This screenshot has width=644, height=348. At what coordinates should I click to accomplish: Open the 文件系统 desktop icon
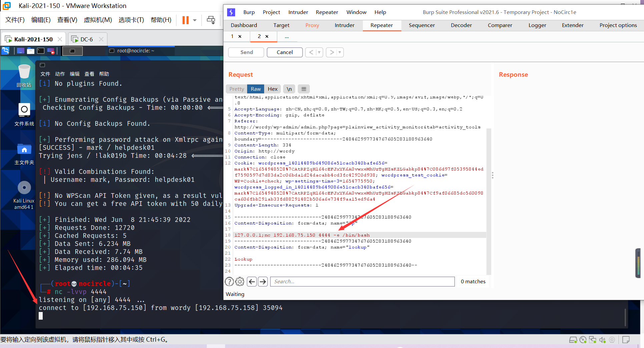coord(24,114)
